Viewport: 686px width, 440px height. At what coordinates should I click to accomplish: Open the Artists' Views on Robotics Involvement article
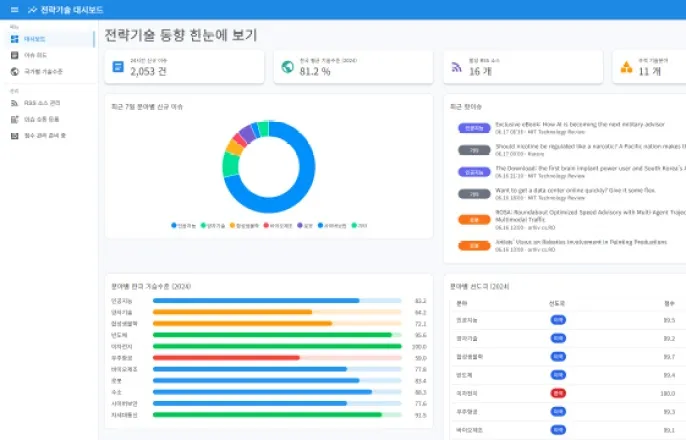[581, 242]
